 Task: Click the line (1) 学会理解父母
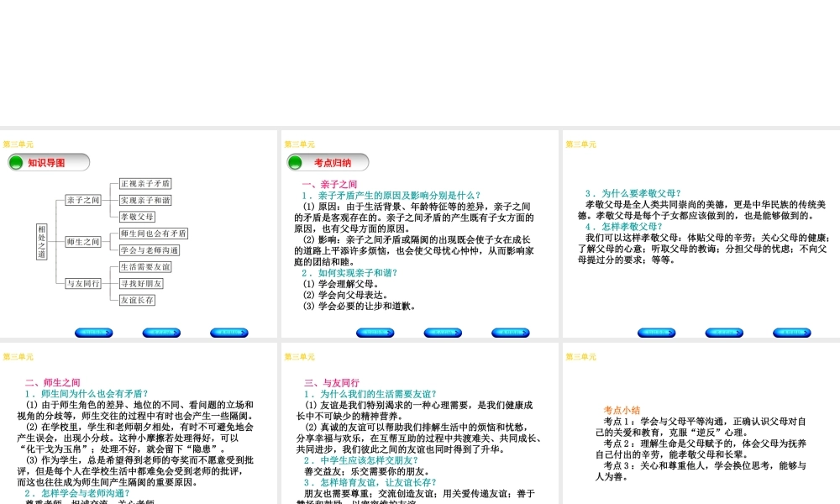coord(341,284)
